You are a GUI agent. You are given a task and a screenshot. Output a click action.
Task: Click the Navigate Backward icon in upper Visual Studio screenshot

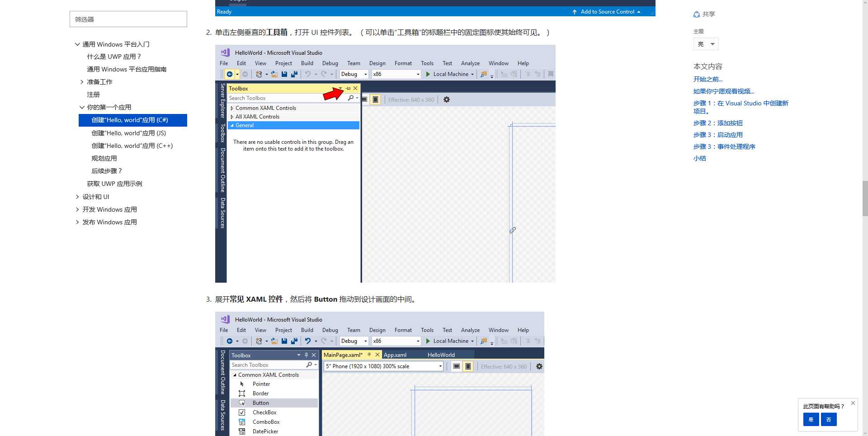tap(230, 74)
